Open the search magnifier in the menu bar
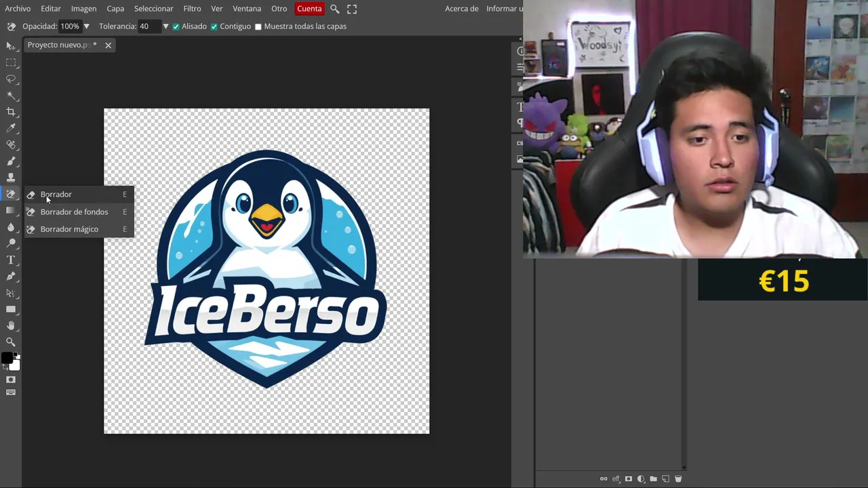The height and width of the screenshot is (488, 868). click(335, 9)
